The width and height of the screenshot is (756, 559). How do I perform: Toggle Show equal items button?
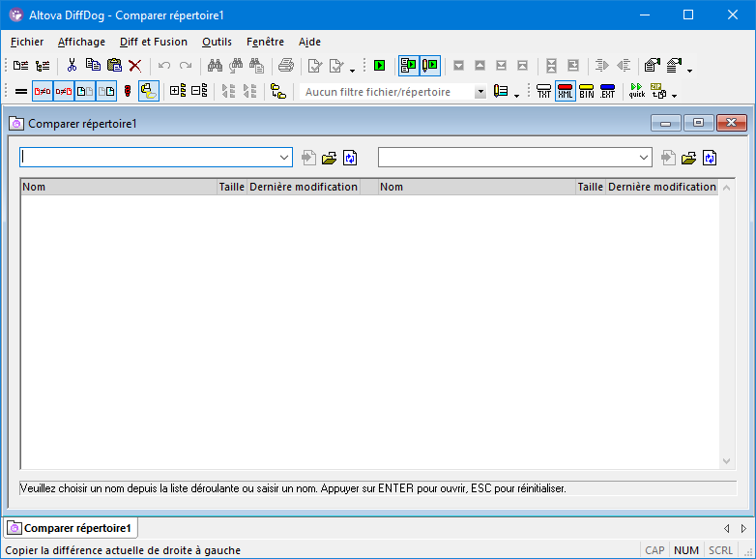tap(20, 91)
